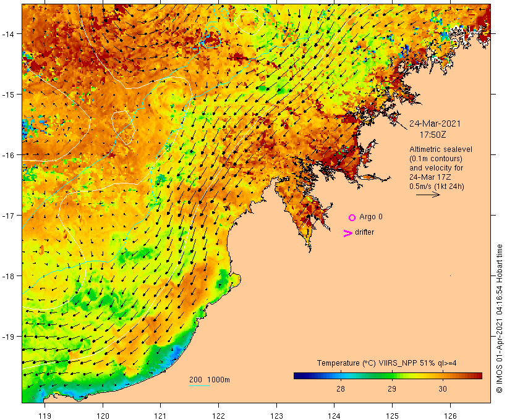The image size is (507, 420).
Task: Click the cyan 200m depth contour legend line
Action: tap(200, 385)
